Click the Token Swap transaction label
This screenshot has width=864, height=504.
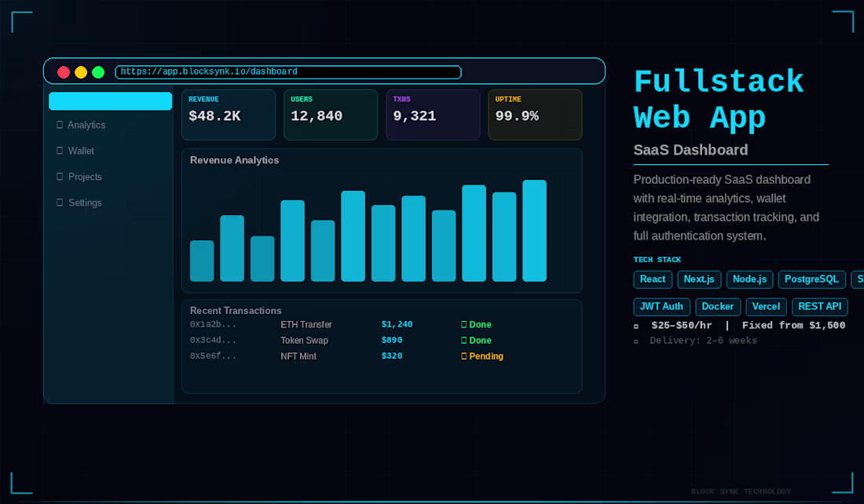point(304,341)
